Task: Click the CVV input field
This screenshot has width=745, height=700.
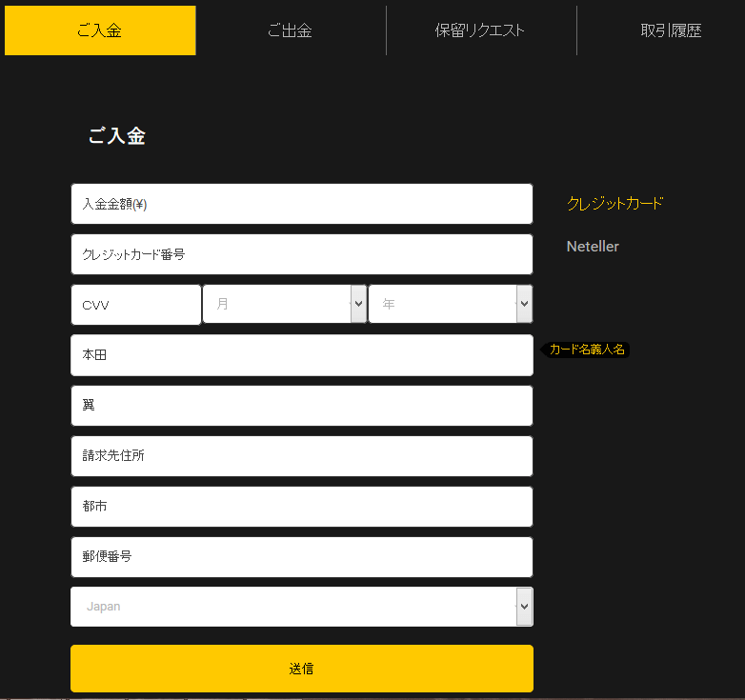Action: coord(136,305)
